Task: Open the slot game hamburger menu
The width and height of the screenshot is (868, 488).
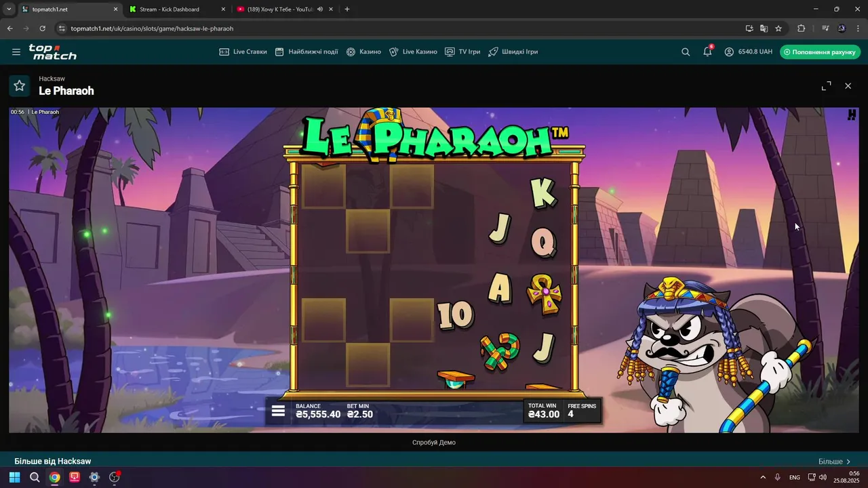Action: (278, 411)
